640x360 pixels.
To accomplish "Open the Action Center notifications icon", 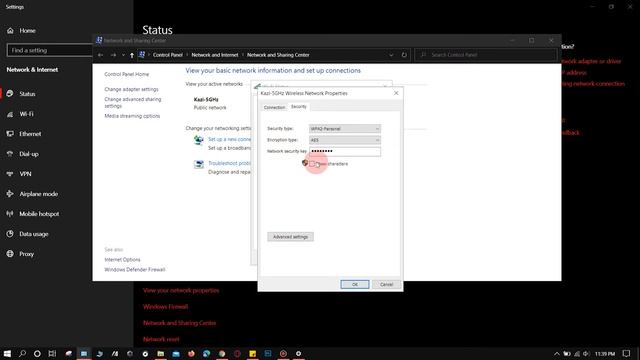I will point(627,353).
